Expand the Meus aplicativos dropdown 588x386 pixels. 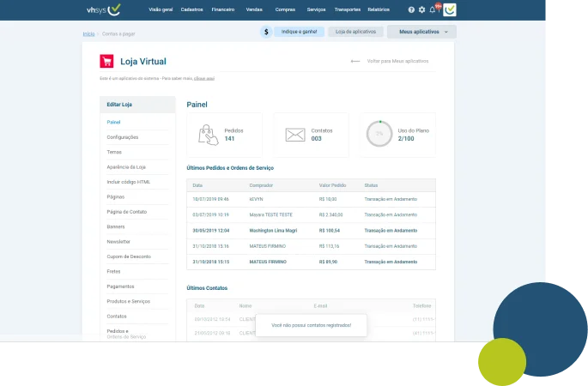click(421, 32)
